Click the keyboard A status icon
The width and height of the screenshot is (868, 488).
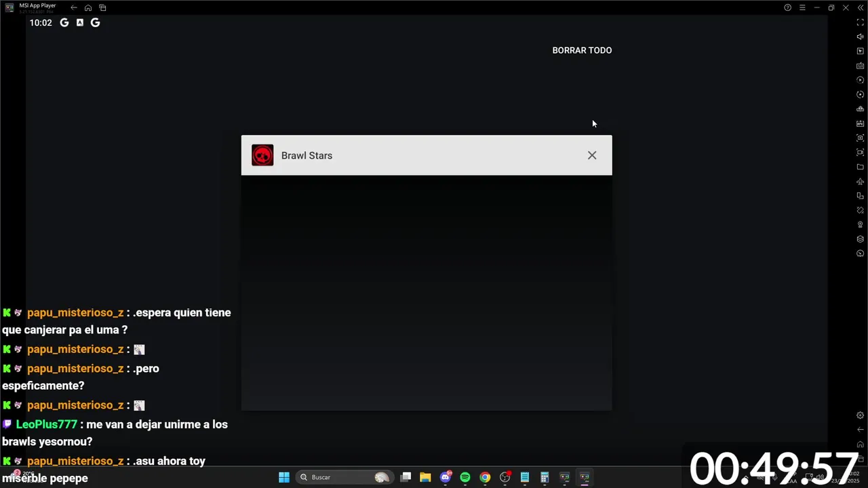(x=80, y=22)
